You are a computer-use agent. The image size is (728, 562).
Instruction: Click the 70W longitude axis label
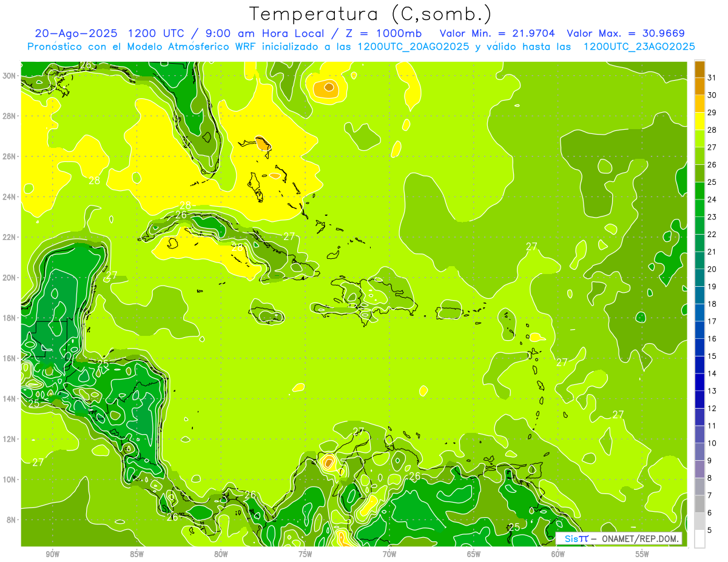coord(389,554)
